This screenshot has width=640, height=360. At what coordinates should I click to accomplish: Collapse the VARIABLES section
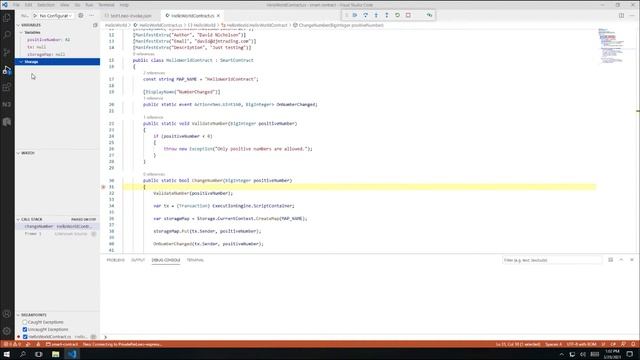[x=31, y=25]
